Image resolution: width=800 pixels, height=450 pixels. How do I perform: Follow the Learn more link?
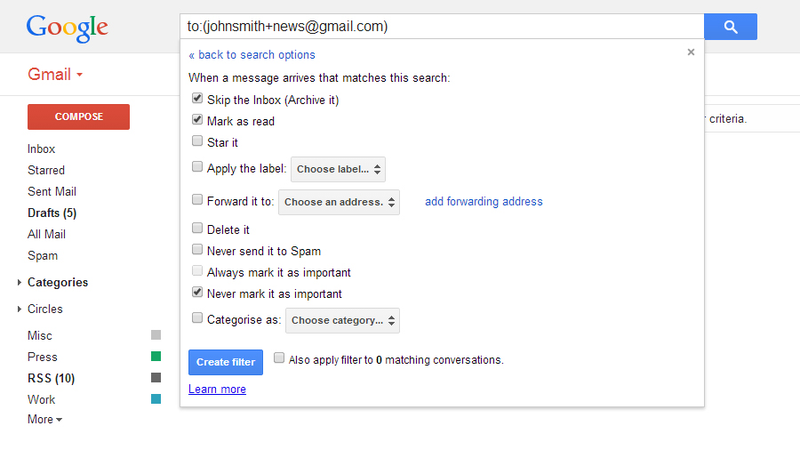[x=217, y=389]
